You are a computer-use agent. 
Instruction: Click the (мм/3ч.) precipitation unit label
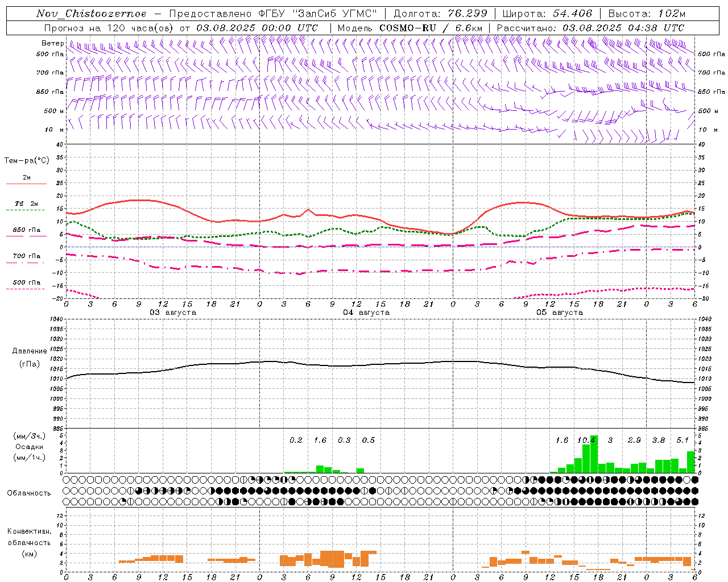point(30,436)
